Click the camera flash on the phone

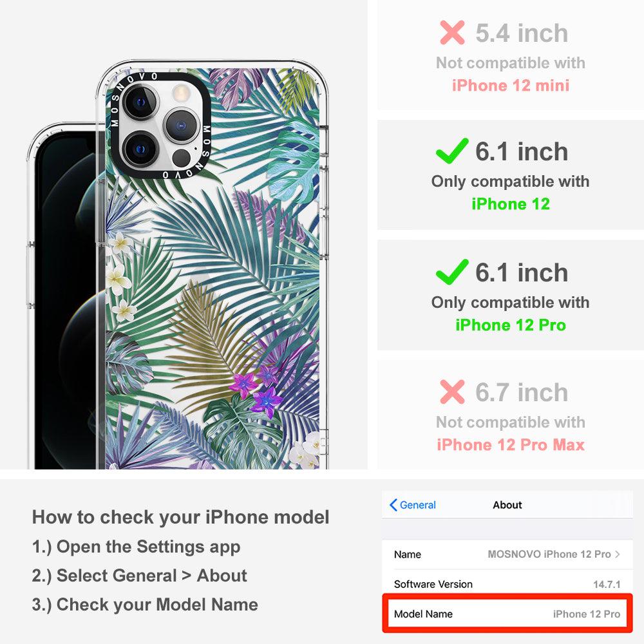[181, 93]
